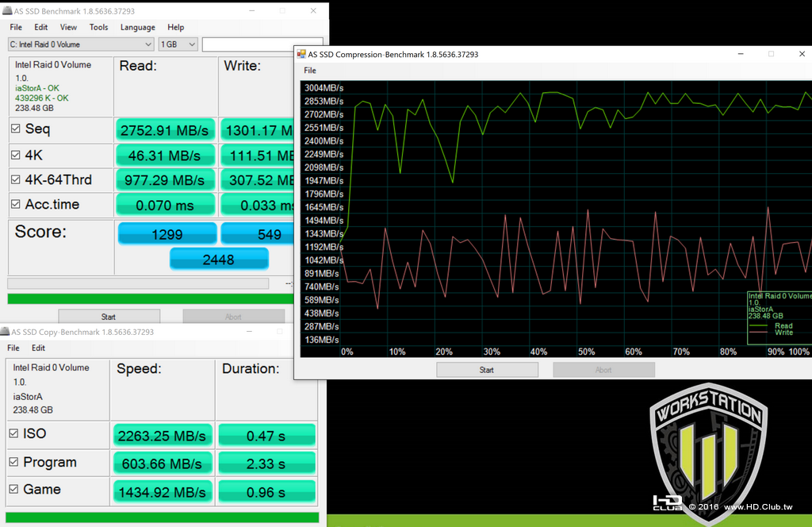Viewport: 812px width, 527px height.
Task: Click the access time read value 0.070 ms
Action: 165,206
